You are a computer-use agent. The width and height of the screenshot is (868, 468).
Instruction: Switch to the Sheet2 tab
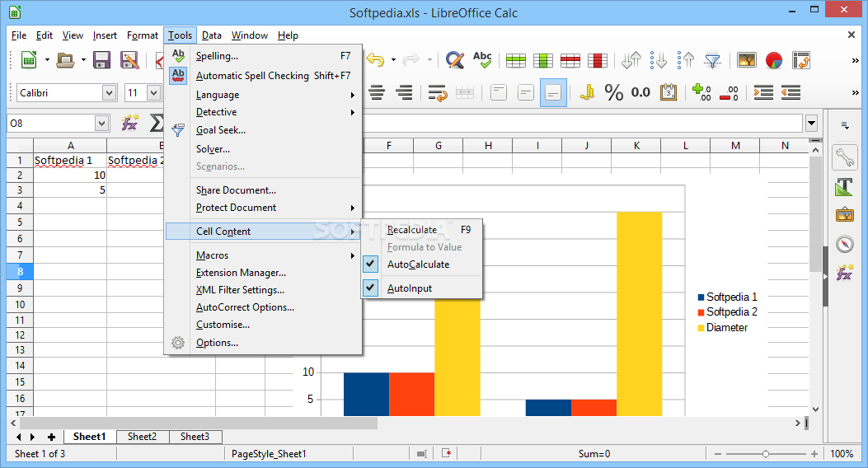[143, 437]
